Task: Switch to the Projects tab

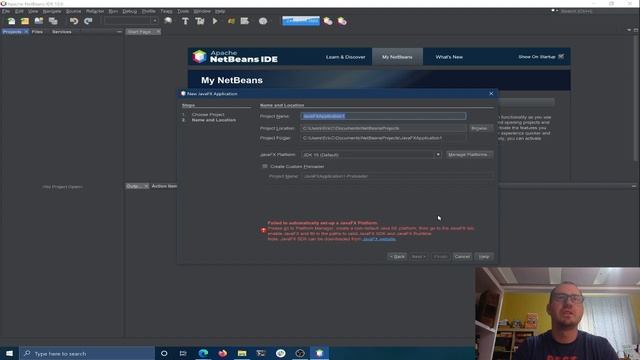Action: click(12, 31)
